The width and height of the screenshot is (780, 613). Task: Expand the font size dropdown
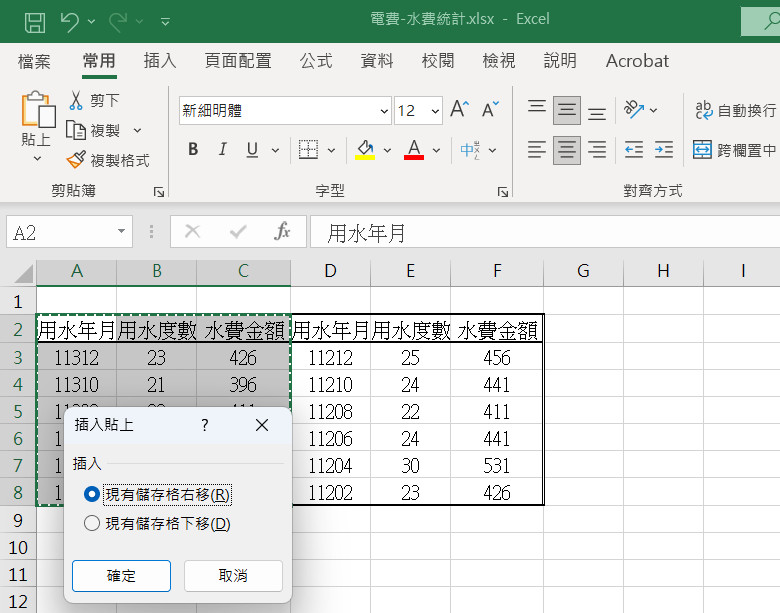coord(435,111)
